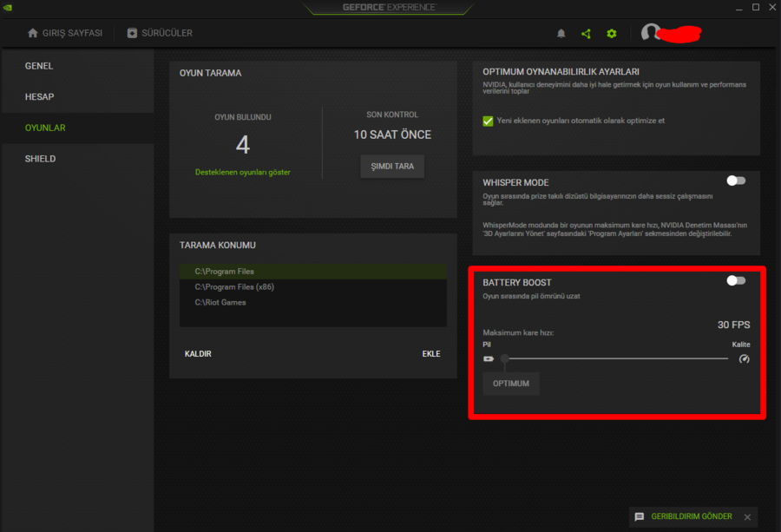Dismiss the Geribildirim Gönder feedback bar
781x532 pixels.
(747, 517)
